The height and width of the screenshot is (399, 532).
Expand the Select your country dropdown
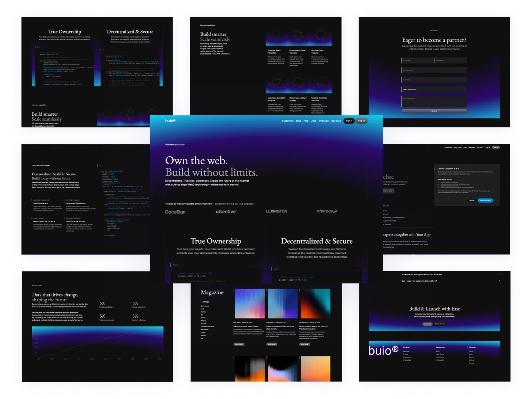tap(434, 89)
